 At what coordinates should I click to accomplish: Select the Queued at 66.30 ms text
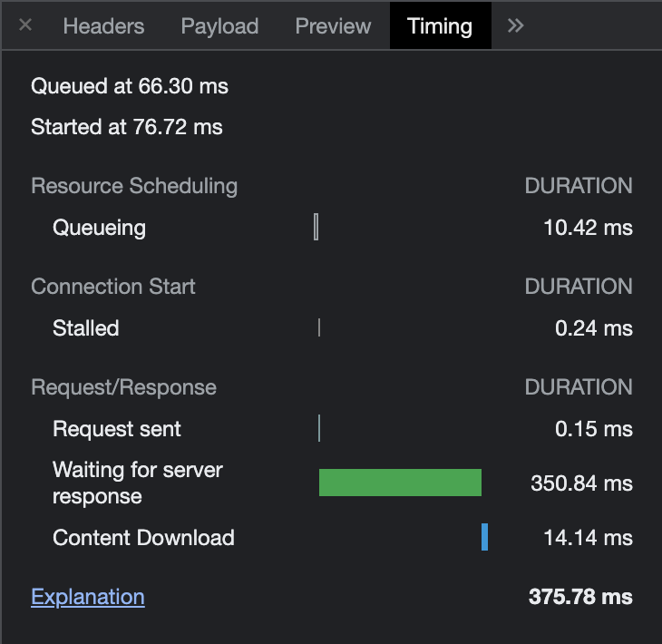(x=130, y=86)
